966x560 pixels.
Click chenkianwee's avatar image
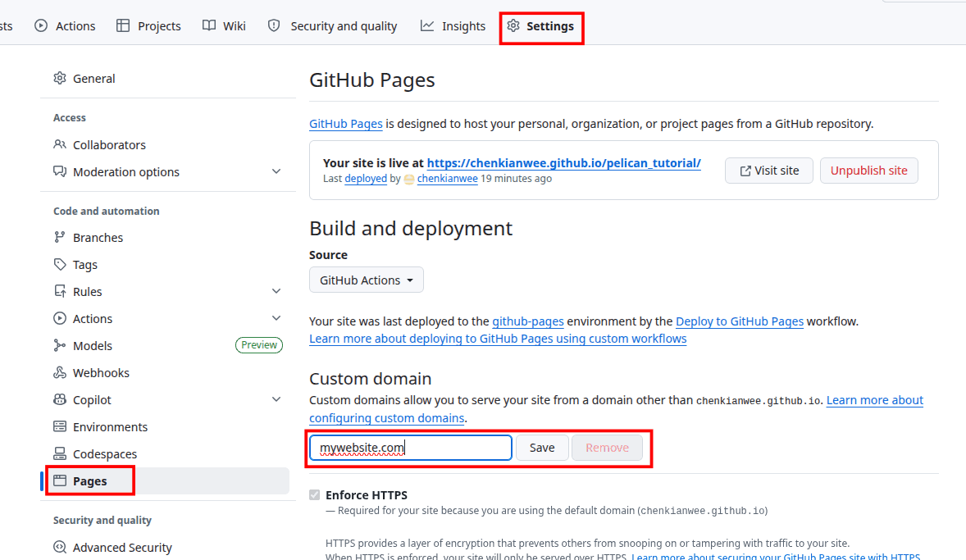[x=409, y=179]
